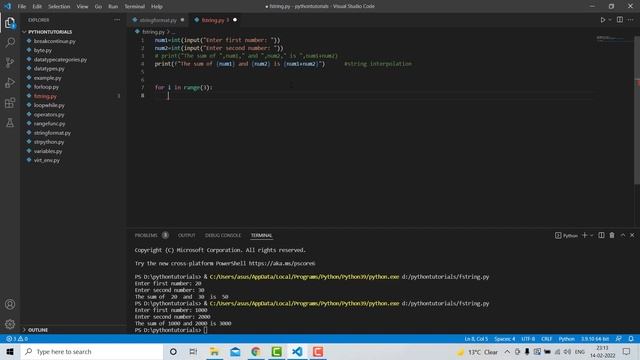The image size is (640, 360).
Task: Switch to DEBUG CONSOLE panel tab
Action: pyautogui.click(x=223, y=236)
